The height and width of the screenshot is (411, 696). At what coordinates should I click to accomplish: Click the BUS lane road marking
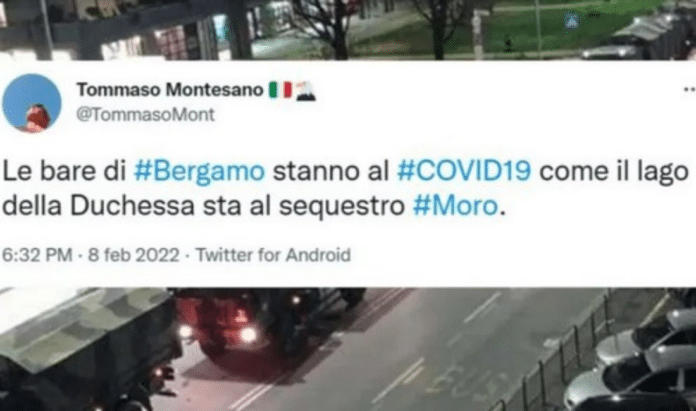pos(466,383)
